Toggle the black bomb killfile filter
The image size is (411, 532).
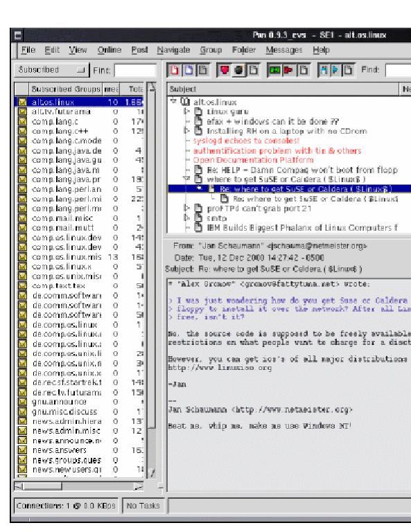[238, 70]
